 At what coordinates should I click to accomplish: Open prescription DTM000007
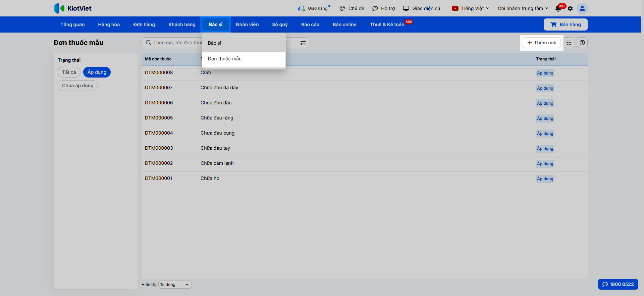point(159,88)
